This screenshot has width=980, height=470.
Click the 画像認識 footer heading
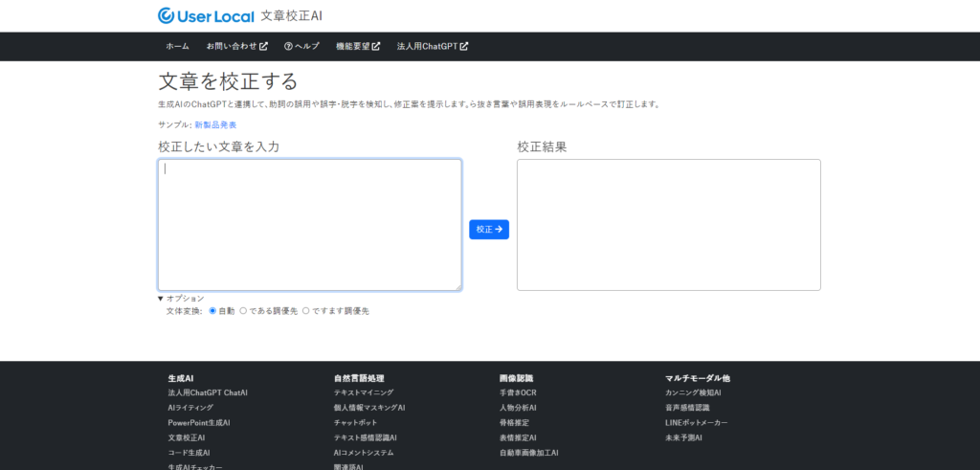(516, 378)
